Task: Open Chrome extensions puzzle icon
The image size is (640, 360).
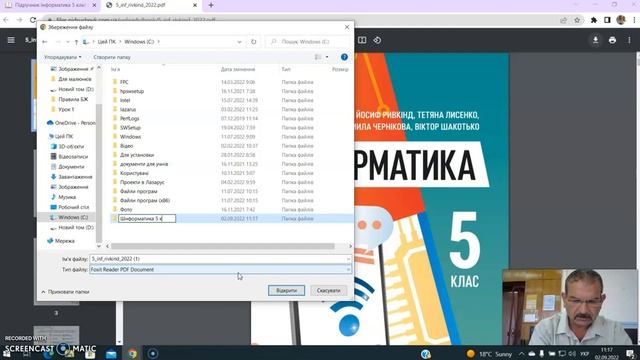Action: tap(594, 20)
